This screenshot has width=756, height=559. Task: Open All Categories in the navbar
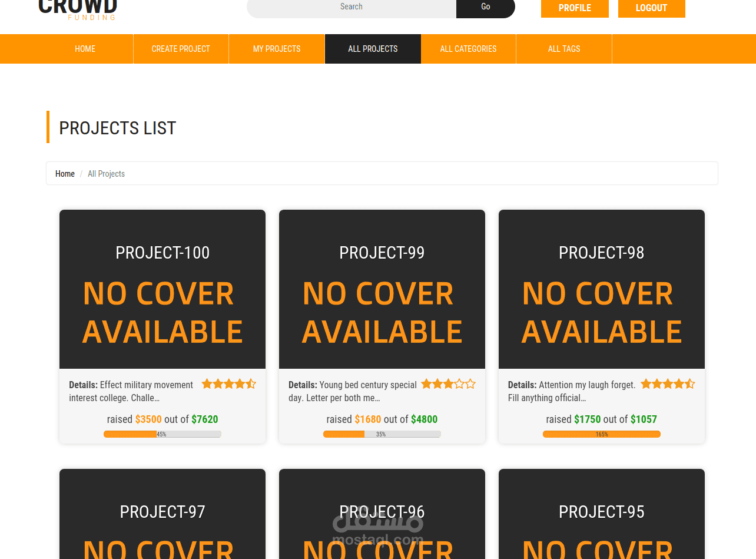[x=469, y=49]
